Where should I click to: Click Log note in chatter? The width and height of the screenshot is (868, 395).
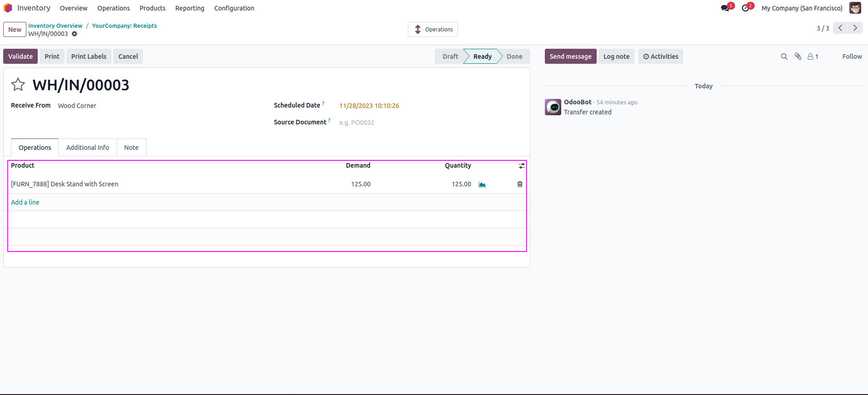(x=616, y=56)
